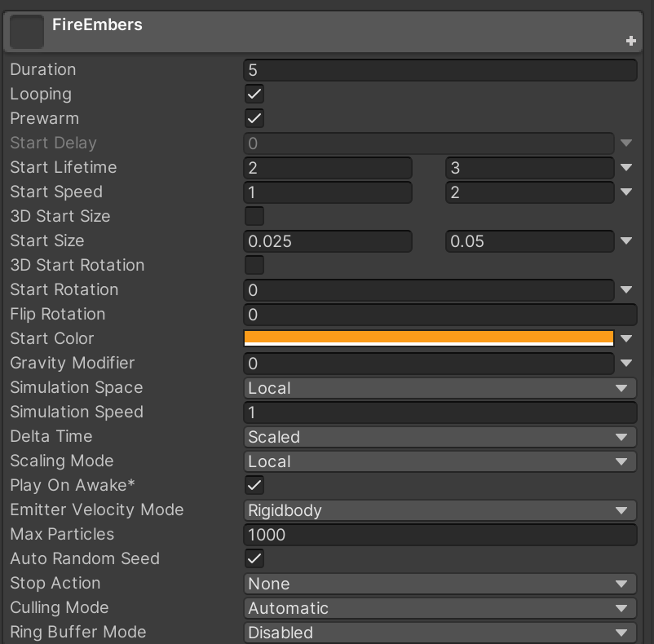Open Start Rotation mode arrow menu

pos(626,290)
